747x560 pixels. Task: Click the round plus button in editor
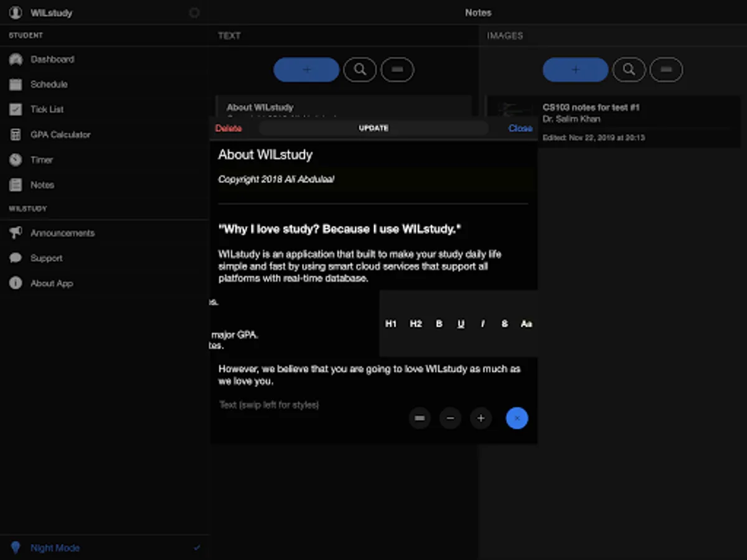pyautogui.click(x=481, y=418)
